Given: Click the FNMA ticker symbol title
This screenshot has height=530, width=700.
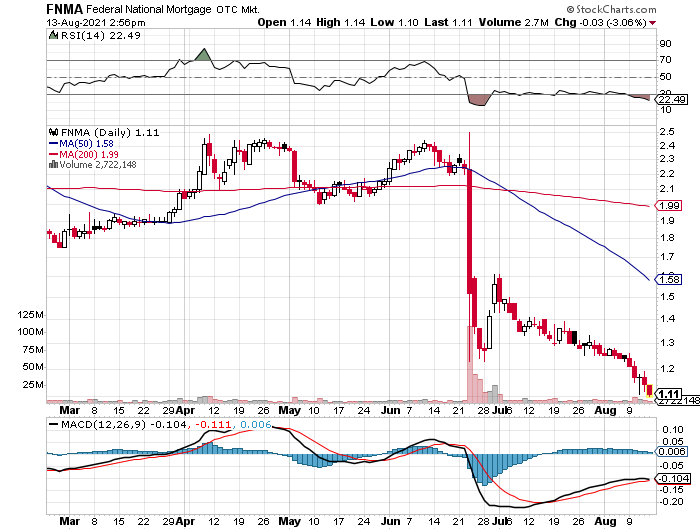Looking at the screenshot, I should click(x=64, y=9).
